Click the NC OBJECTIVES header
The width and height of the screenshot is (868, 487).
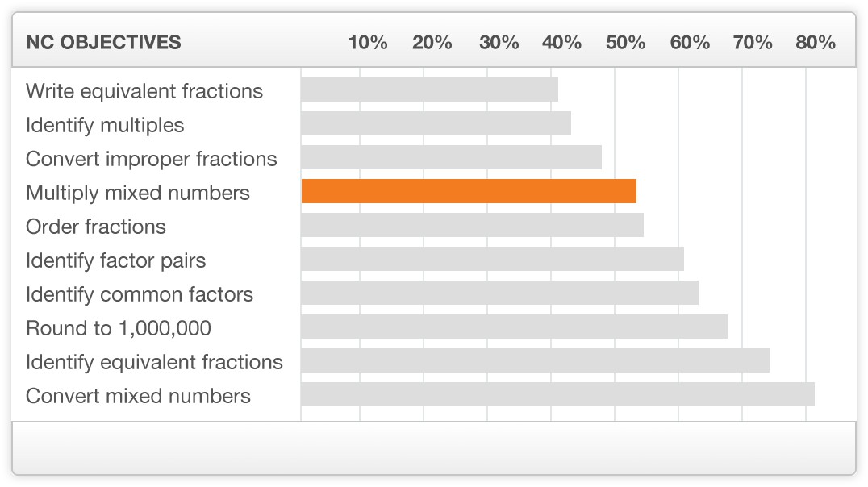coord(103,42)
